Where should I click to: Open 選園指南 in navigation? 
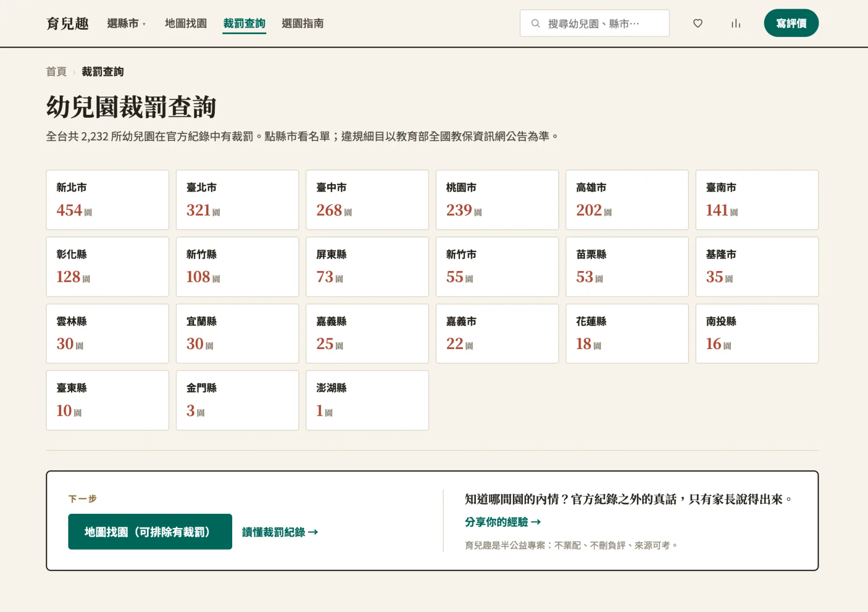coord(303,23)
